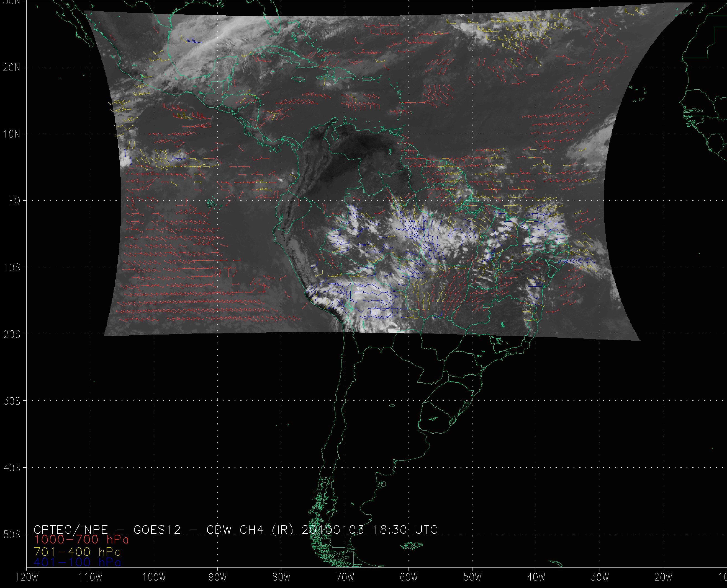Click the 120W longitude axis label
Screen dimensions: 727x588
pos(27,577)
